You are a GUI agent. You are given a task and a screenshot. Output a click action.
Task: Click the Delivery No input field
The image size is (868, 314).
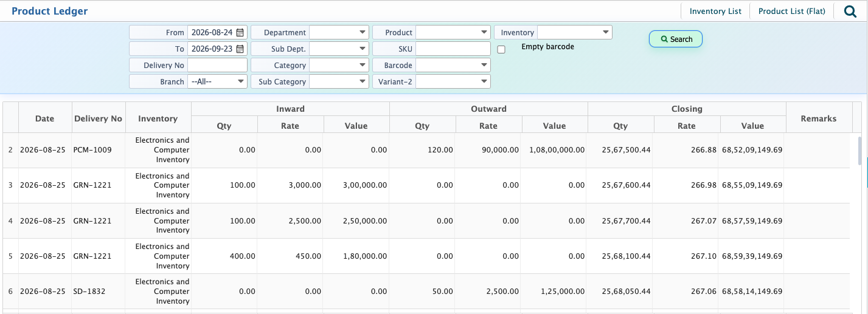[218, 65]
